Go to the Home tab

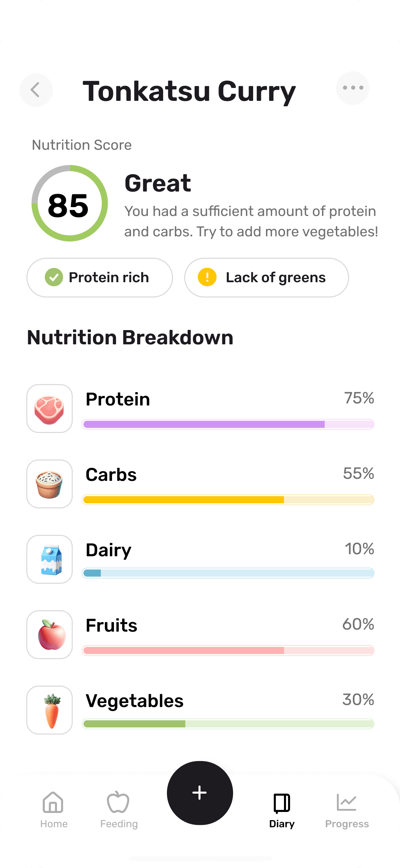click(x=54, y=810)
